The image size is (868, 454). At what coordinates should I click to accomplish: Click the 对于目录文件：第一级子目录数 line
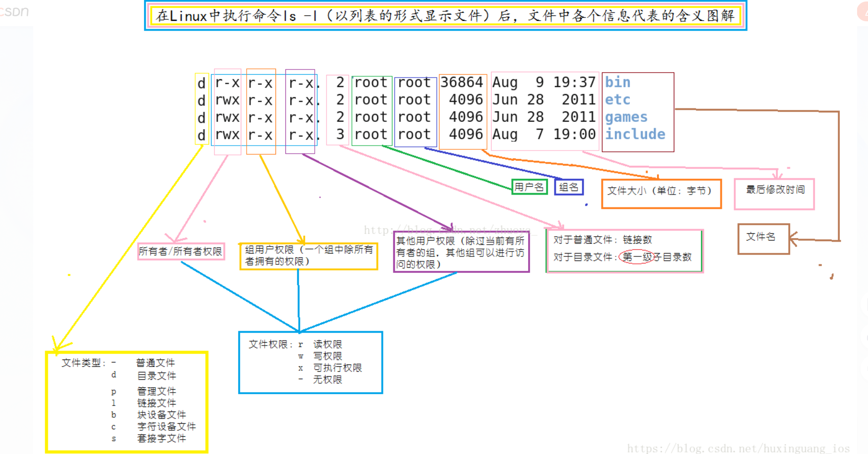coord(622,257)
